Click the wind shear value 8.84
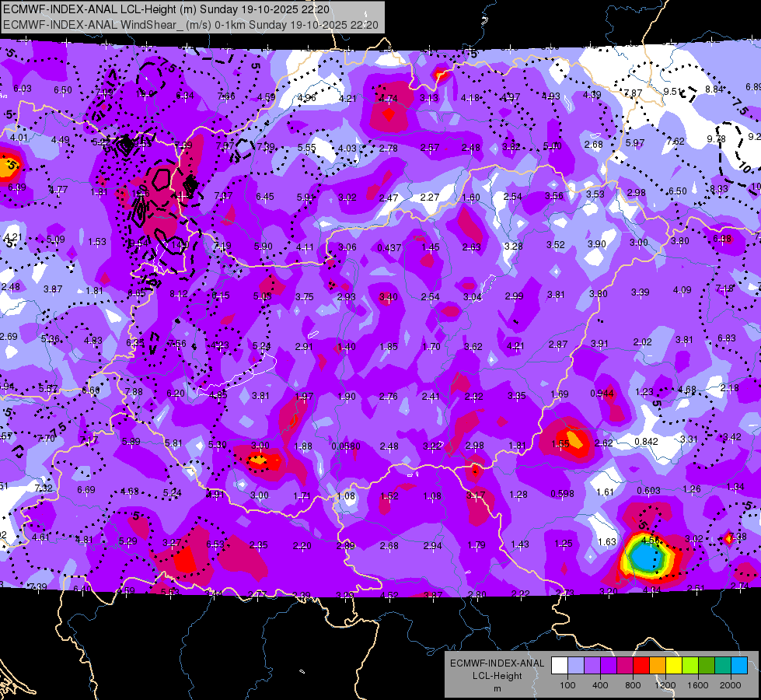Image resolution: width=761 pixels, height=700 pixels. [714, 89]
